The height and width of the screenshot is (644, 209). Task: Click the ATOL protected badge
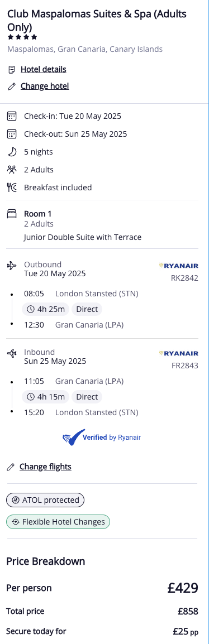[45, 500]
